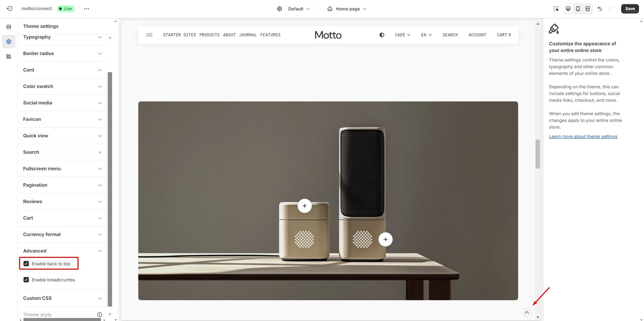Image resolution: width=644 pixels, height=321 pixels.
Task: Open the Home page template dropdown
Action: point(347,9)
